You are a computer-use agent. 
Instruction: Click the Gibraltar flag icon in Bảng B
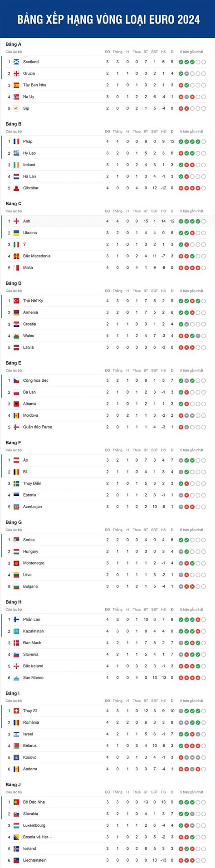(x=16, y=188)
